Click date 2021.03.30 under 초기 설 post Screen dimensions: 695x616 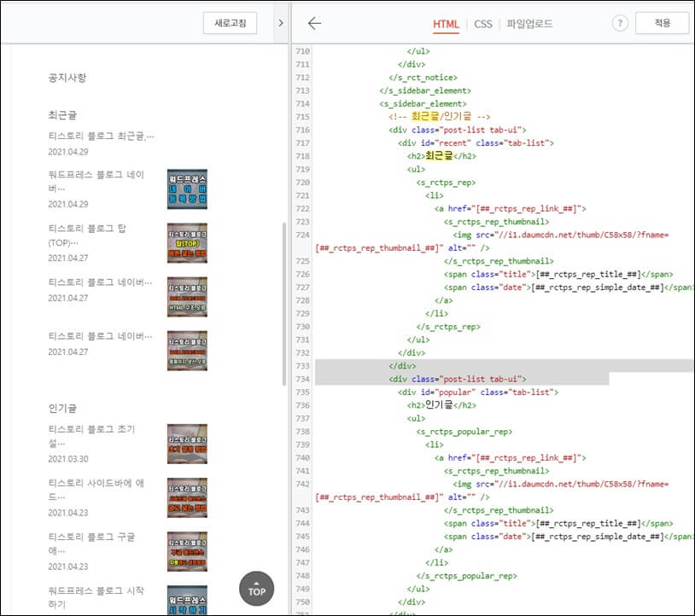click(67, 459)
